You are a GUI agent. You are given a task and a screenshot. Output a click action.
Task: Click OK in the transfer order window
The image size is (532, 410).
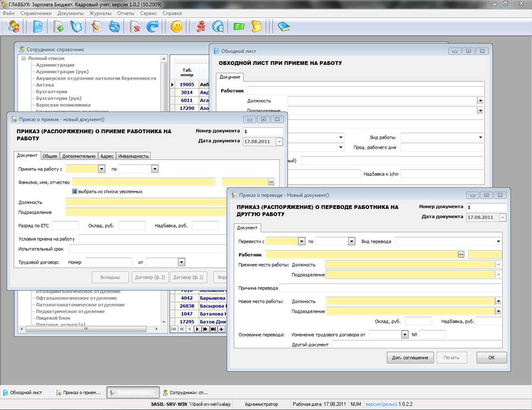point(491,358)
